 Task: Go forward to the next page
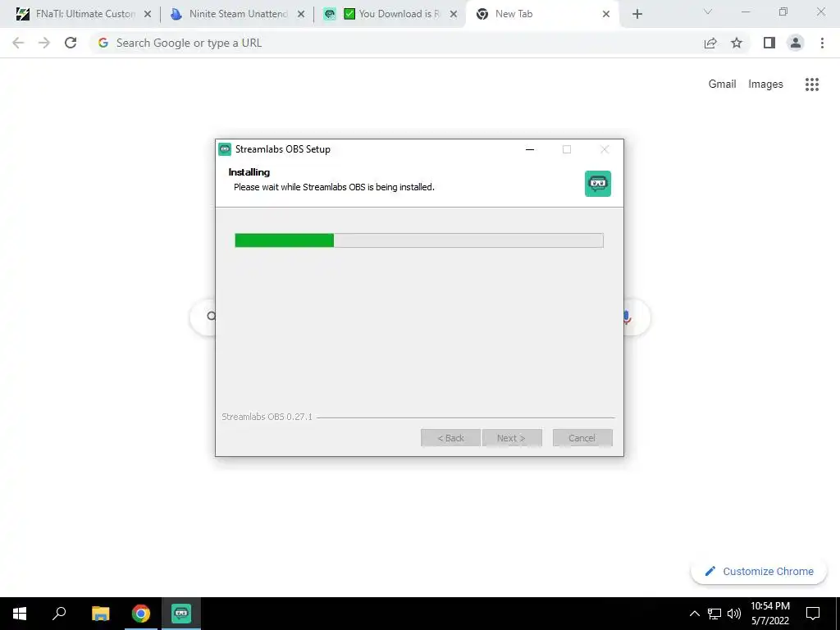tap(44, 43)
